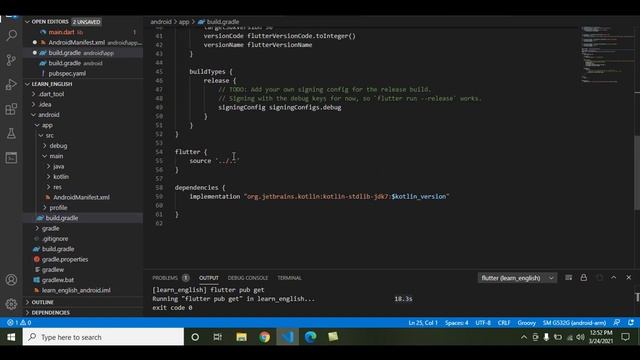Toggle output scroll lock icon
Viewport: 640px width, 360px height.
[584, 278]
